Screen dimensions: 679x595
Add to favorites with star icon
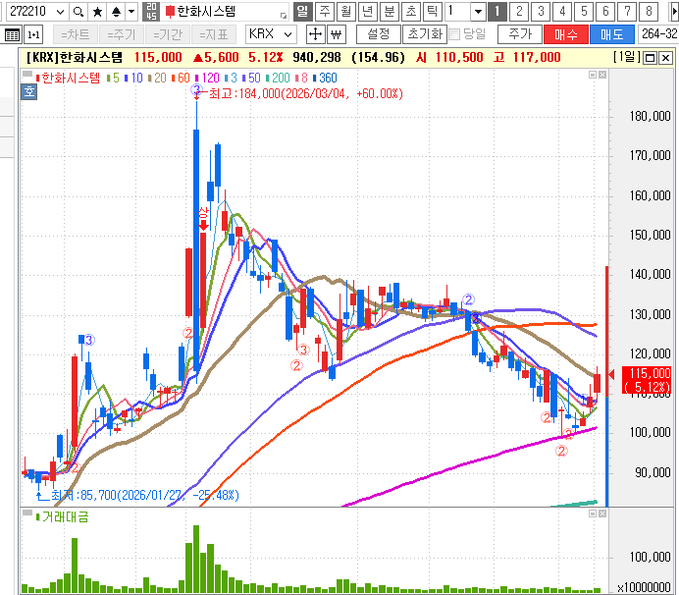pyautogui.click(x=97, y=12)
